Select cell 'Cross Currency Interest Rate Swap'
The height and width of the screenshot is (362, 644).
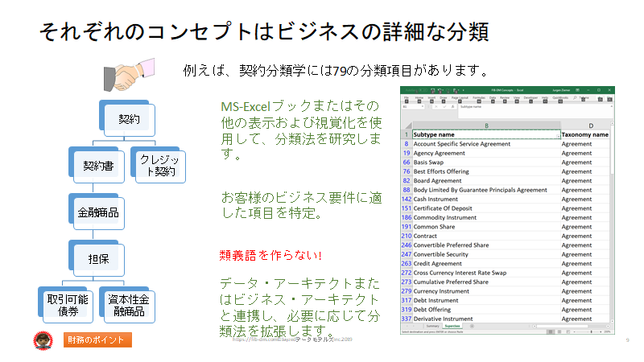click(x=486, y=273)
